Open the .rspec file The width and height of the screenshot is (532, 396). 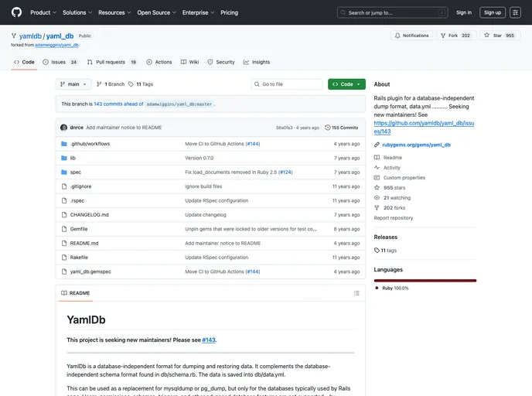(77, 201)
